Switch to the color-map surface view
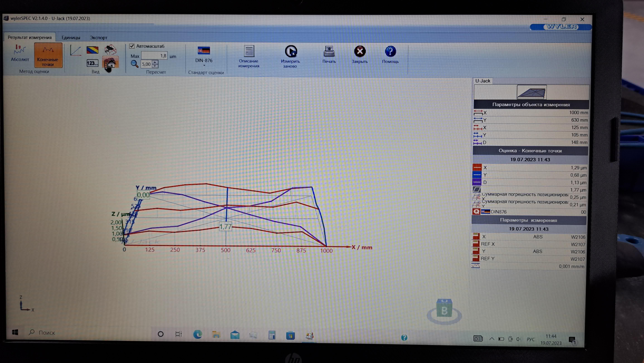 (x=92, y=50)
